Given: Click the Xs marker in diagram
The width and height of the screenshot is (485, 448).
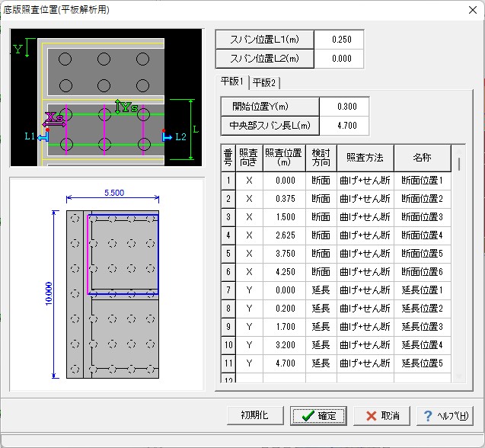Looking at the screenshot, I should (55, 117).
